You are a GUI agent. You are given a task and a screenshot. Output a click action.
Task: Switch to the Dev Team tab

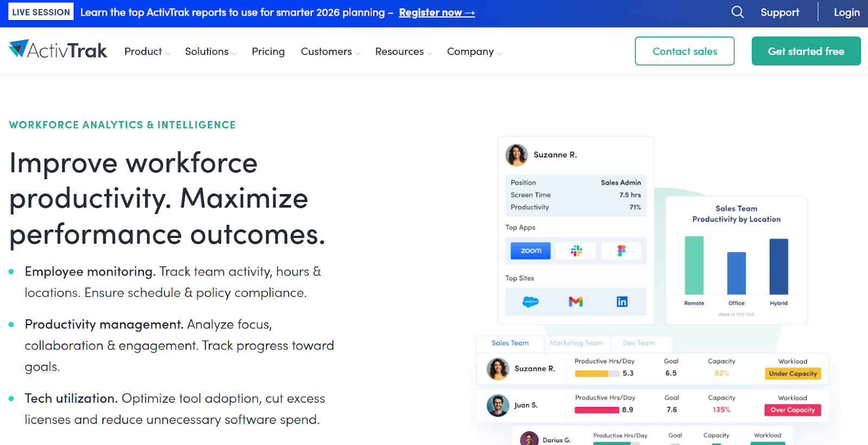[x=639, y=344]
